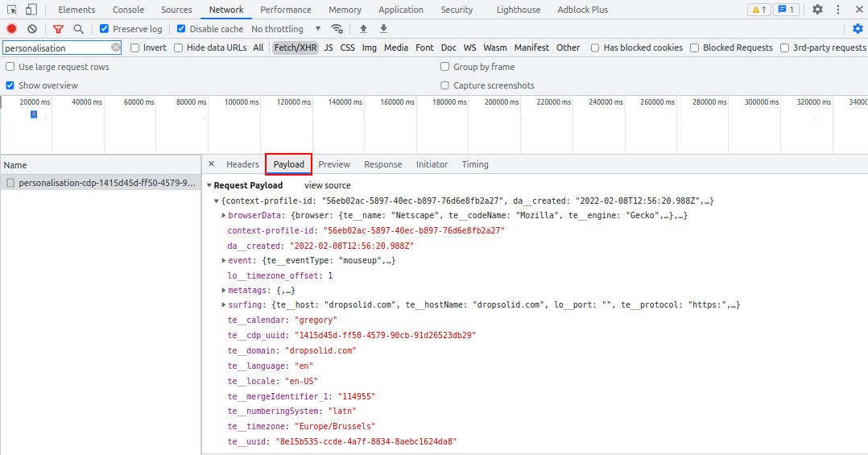Filter requests by Img type
Image resolution: width=868 pixels, height=455 pixels.
point(370,48)
